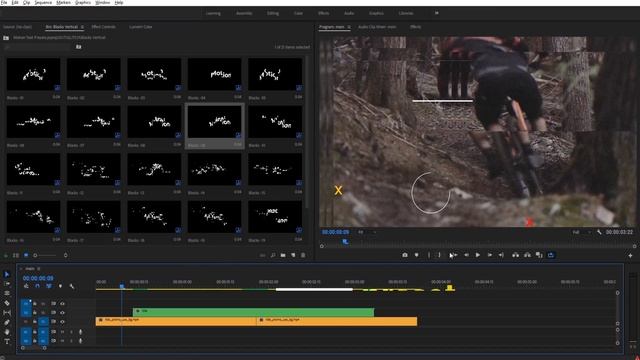Select the thumbnail showing the word Motion
Screen dimensions: 640x360
[x=214, y=74]
